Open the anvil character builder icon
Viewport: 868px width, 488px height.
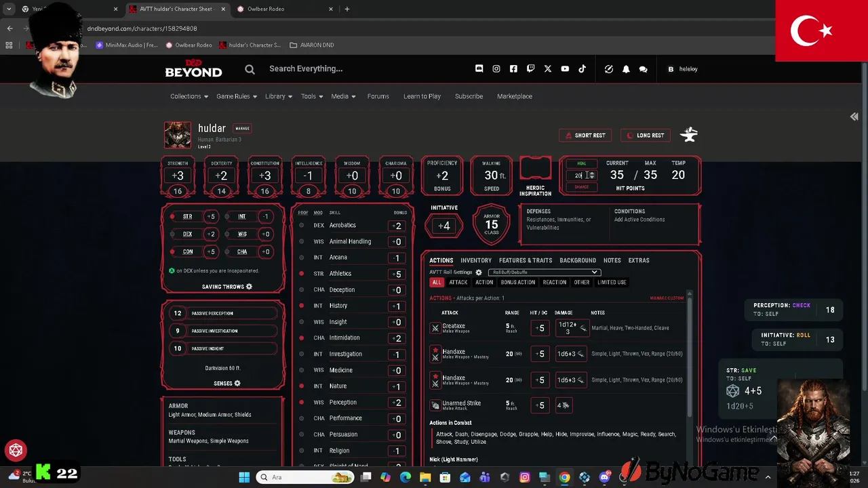tap(689, 135)
